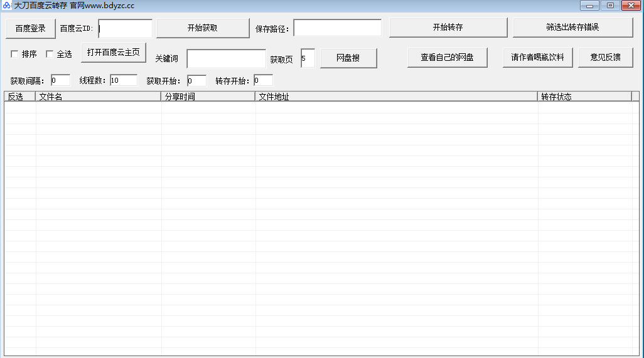Click the 分享时间 column header
Viewport: 644px width, 358px height.
(208, 97)
